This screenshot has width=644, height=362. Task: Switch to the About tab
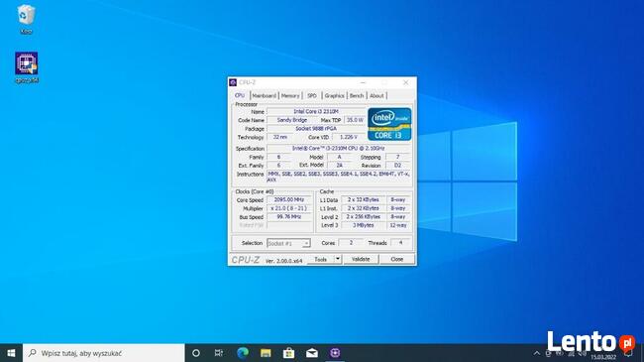pos(376,95)
